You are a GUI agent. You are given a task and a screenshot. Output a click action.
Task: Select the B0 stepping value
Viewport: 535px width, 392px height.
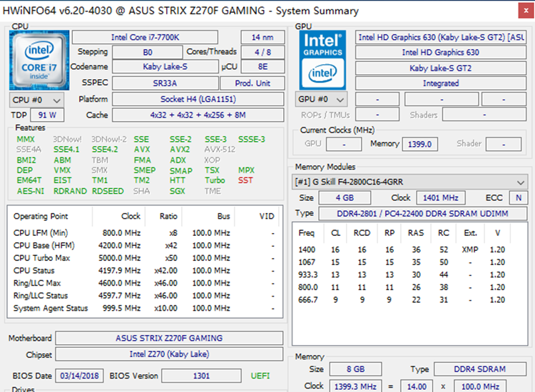(x=148, y=52)
